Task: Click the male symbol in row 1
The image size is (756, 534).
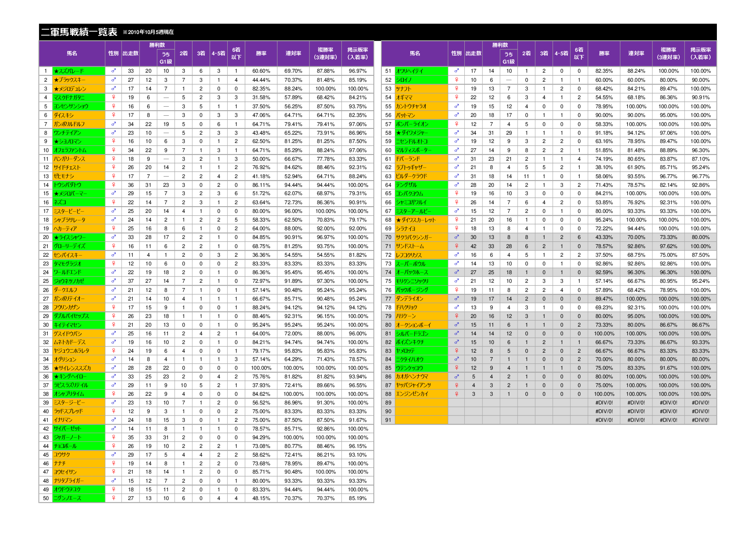Action: (x=113, y=71)
